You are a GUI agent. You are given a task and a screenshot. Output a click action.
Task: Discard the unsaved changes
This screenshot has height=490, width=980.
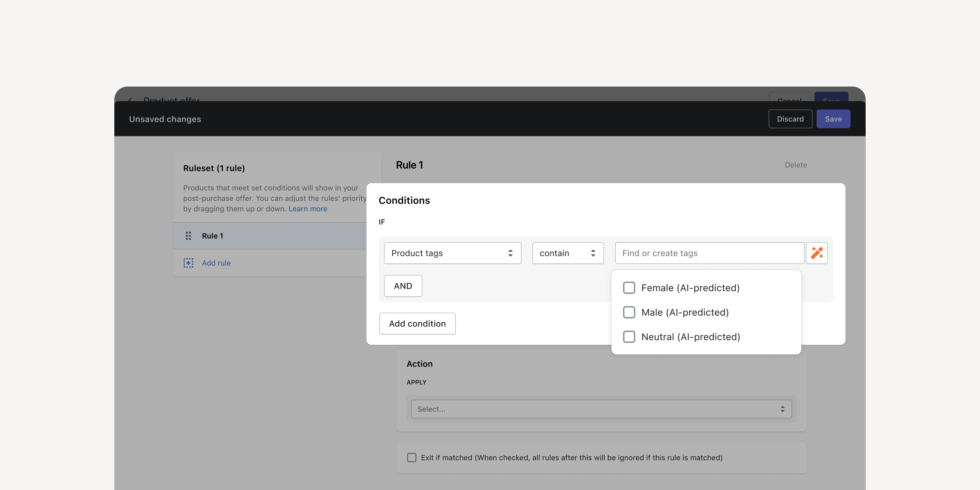click(x=790, y=119)
